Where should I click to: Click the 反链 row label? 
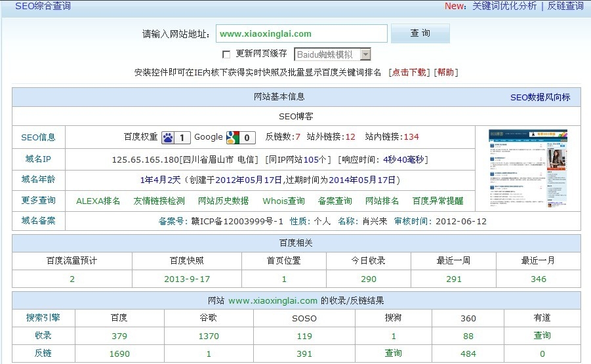43,353
